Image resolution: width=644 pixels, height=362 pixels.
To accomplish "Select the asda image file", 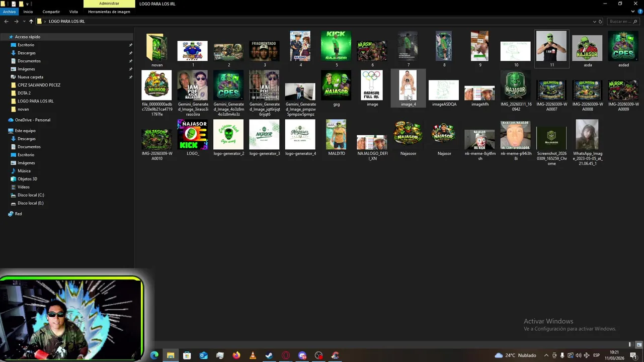I will coord(587,48).
